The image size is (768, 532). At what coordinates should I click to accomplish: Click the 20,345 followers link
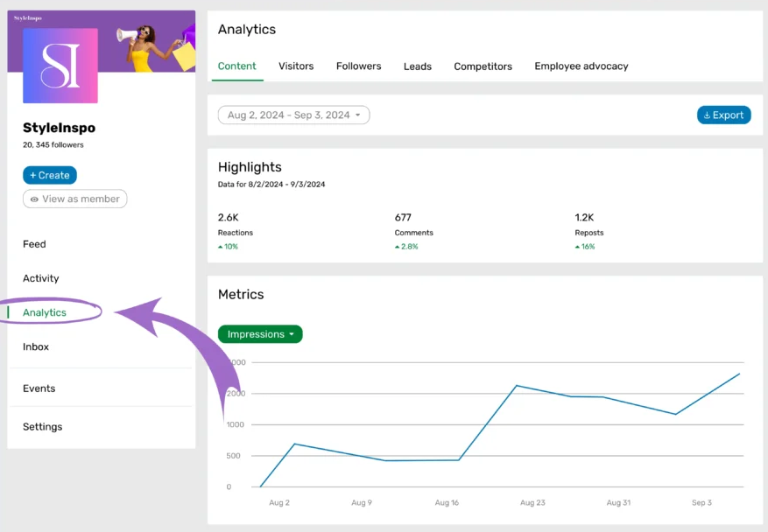point(53,145)
